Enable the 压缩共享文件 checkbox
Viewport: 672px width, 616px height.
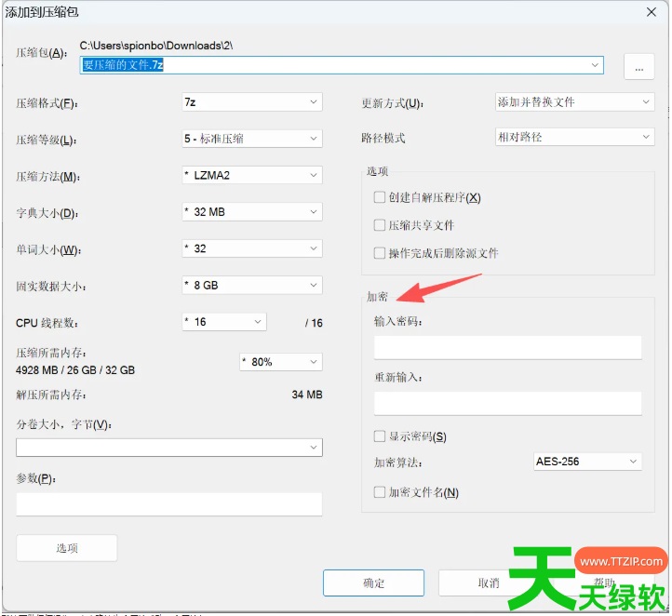click(380, 225)
